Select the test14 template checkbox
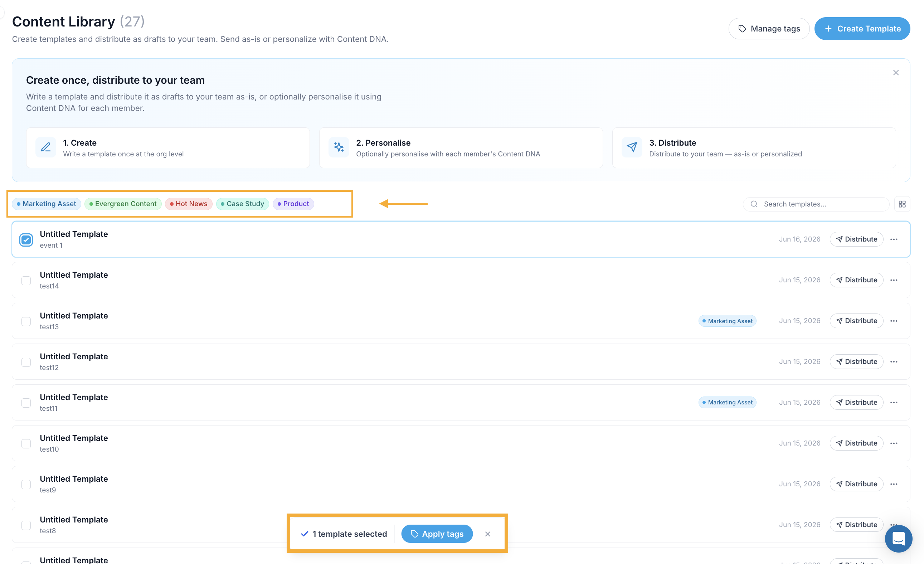924x564 pixels. (26, 281)
